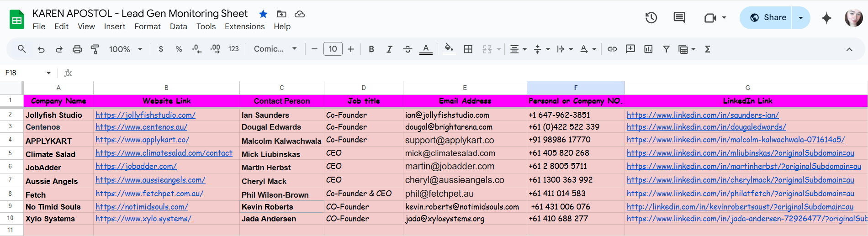Collapse the toolbar menus chevron
868x236 pixels.
tap(849, 49)
